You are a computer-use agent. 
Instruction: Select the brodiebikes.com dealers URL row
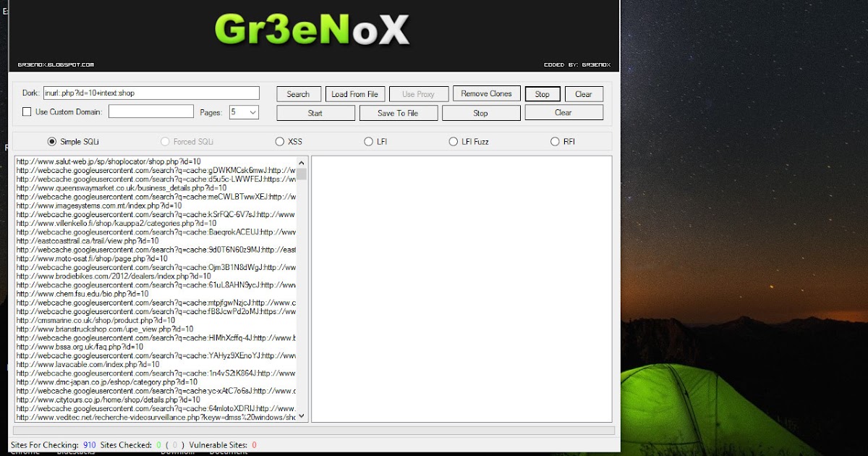(156, 276)
